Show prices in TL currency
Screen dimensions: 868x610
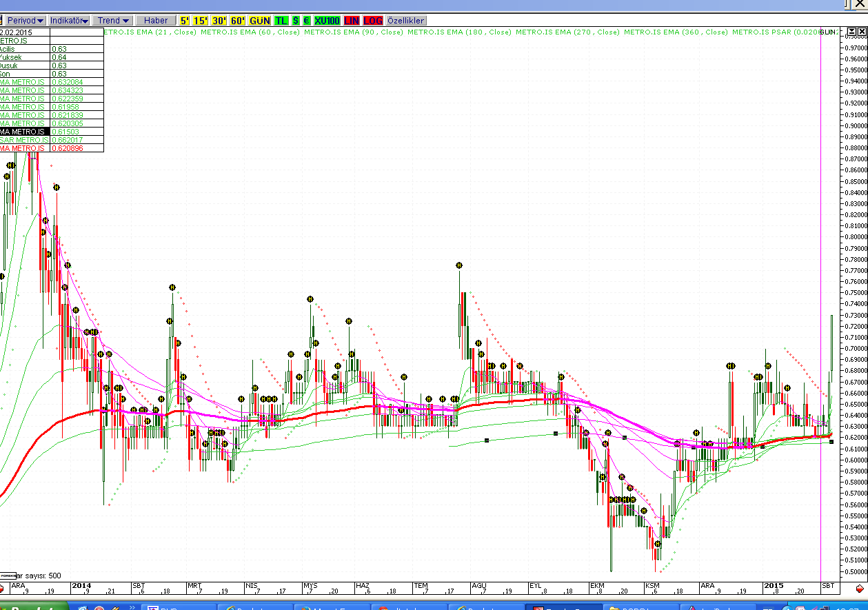pos(281,21)
